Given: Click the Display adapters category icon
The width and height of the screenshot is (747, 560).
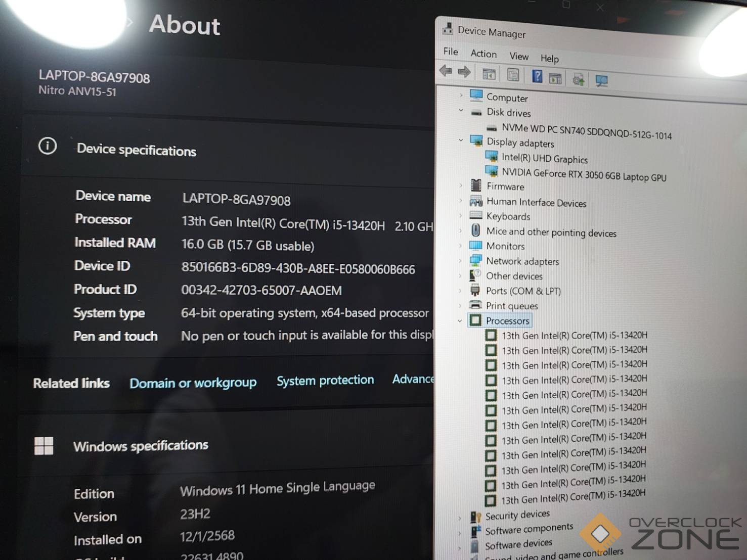Looking at the screenshot, I should tap(476, 141).
